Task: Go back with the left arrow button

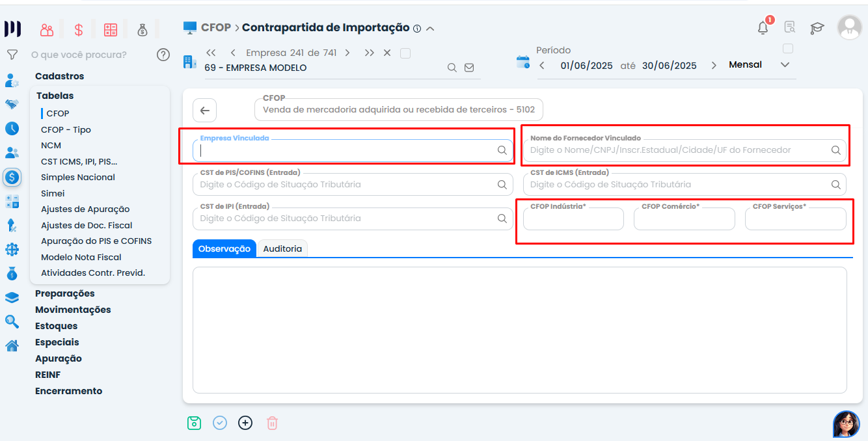Action: (205, 111)
